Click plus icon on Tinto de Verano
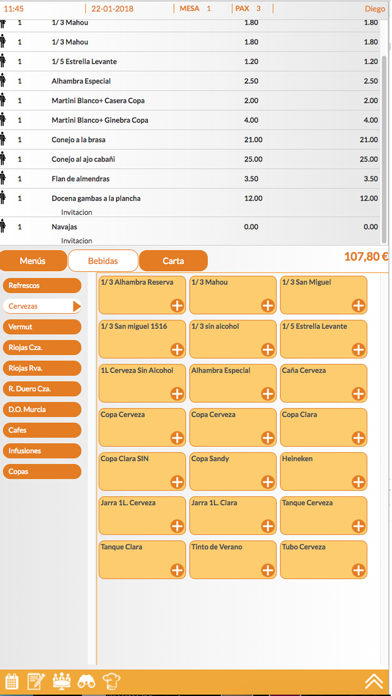Screen dimensions: 392x696 tap(268, 570)
